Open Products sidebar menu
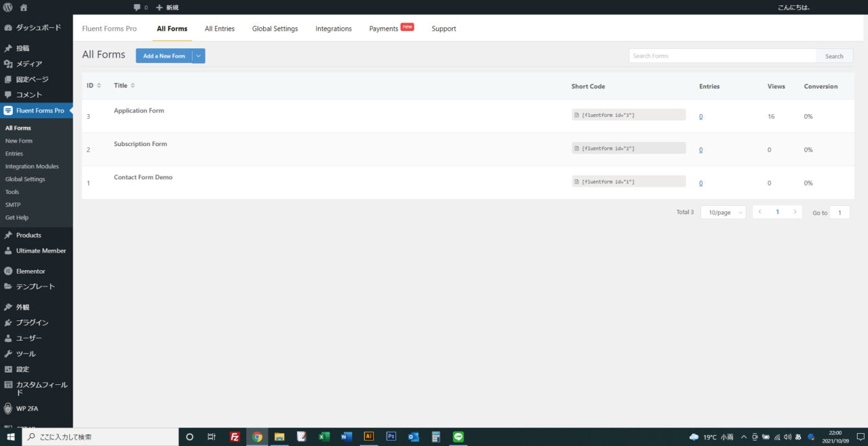This screenshot has width=868, height=446. pyautogui.click(x=37, y=235)
